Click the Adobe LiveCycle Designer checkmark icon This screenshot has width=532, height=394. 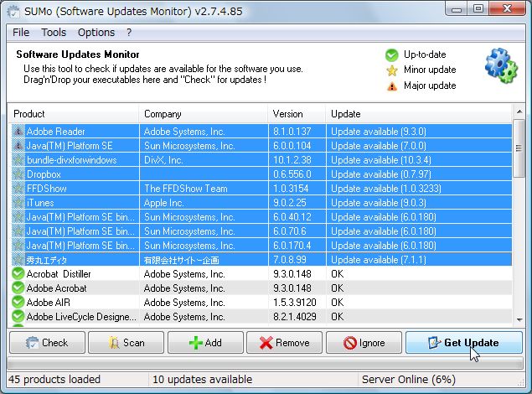pos(18,316)
